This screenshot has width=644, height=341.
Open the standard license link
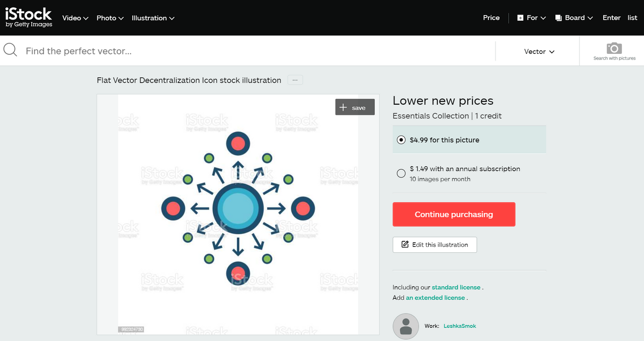click(456, 287)
